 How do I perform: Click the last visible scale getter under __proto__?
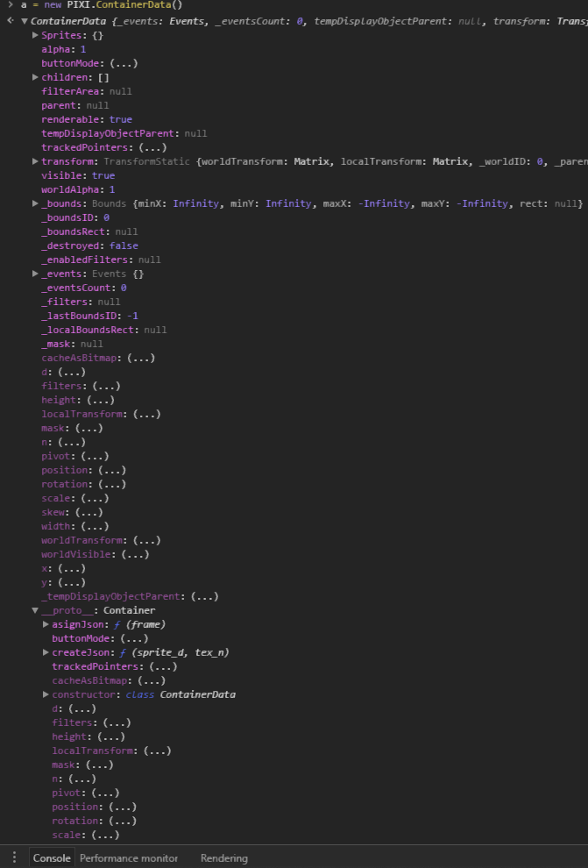[106, 835]
